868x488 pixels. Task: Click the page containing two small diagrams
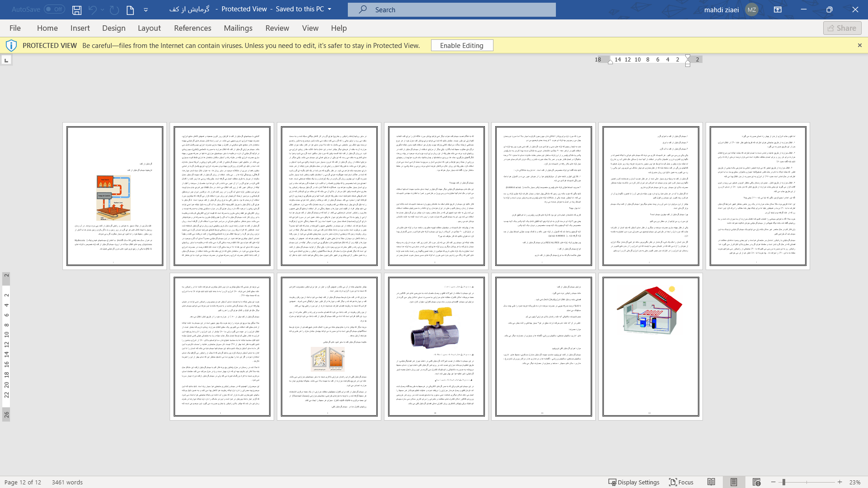click(329, 346)
